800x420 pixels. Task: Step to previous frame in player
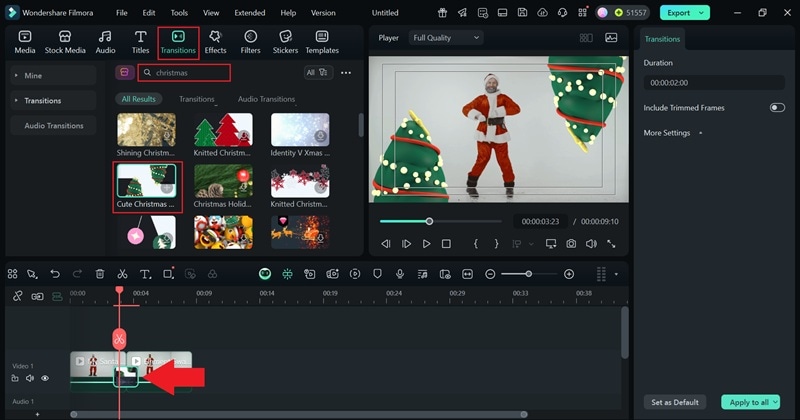[386, 244]
